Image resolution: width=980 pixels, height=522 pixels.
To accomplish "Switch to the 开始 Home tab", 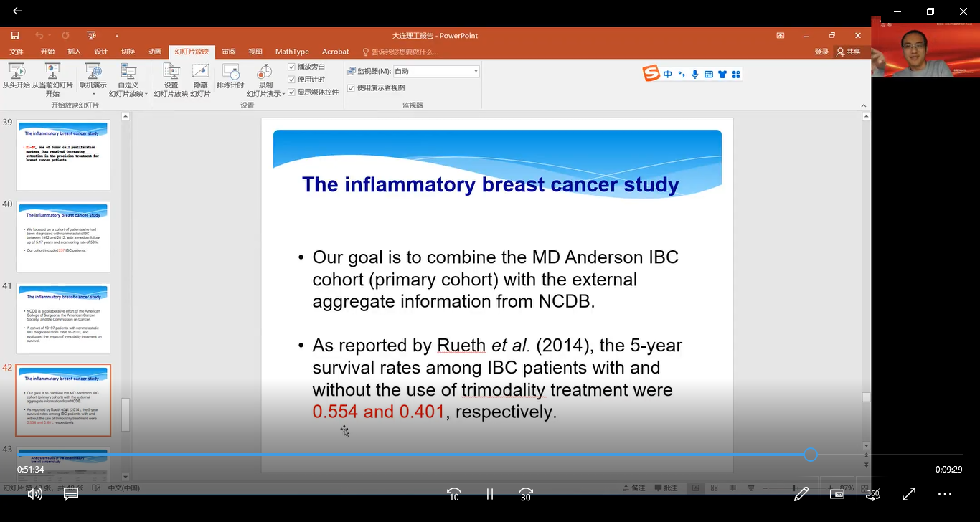I will pos(47,52).
